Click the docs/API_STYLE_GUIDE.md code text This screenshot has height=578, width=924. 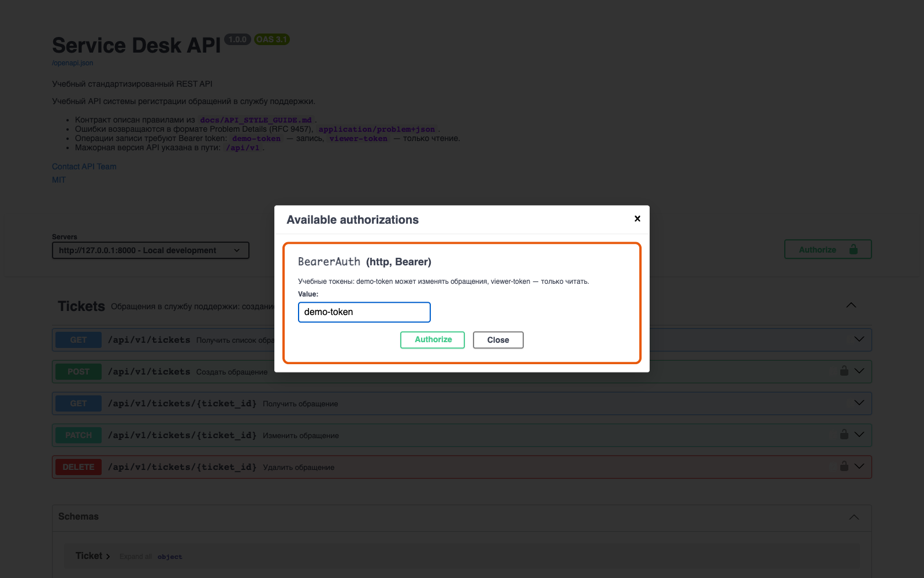(256, 120)
